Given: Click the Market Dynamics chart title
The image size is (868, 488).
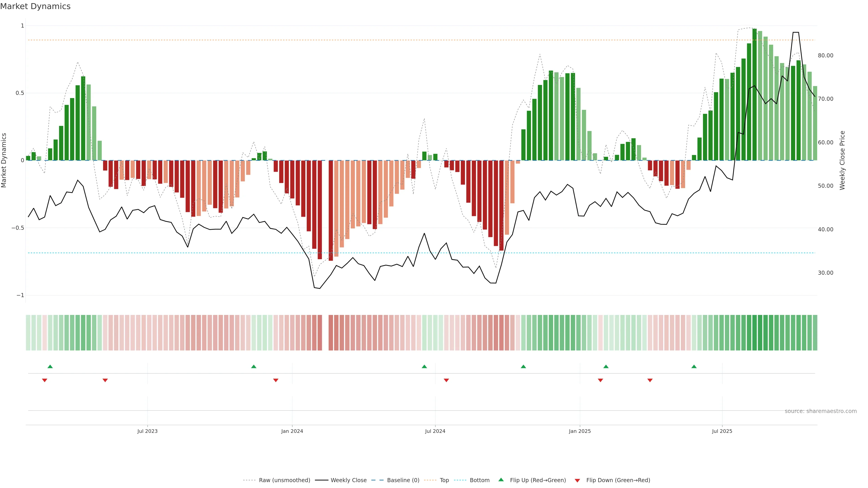Looking at the screenshot, I should tap(35, 6).
